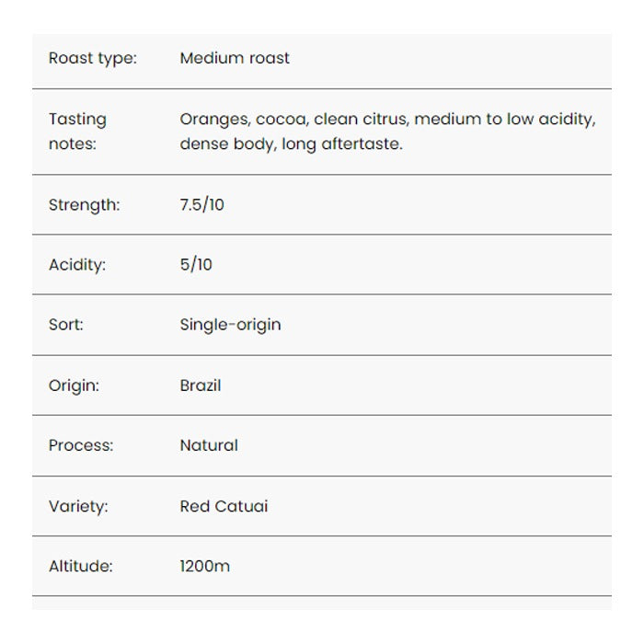Click the word "Tasting" in the table

(x=77, y=120)
